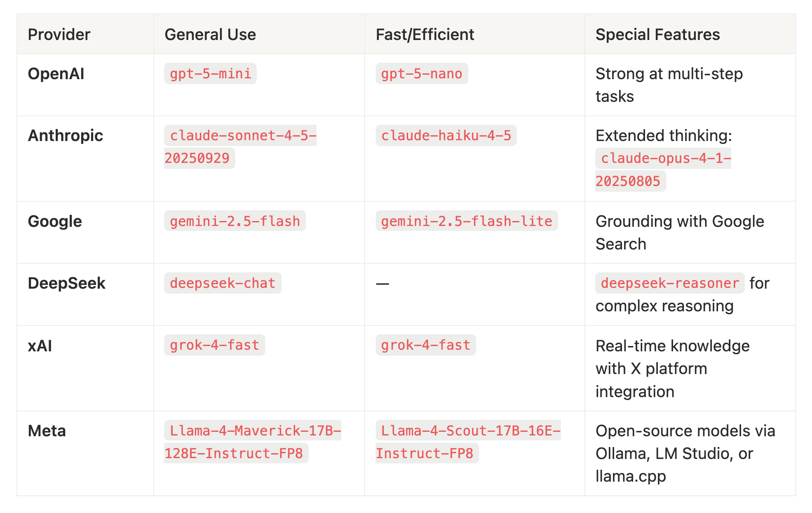
Task: Select the claude-opus-4-1-20250805 code label
Action: coord(663,159)
